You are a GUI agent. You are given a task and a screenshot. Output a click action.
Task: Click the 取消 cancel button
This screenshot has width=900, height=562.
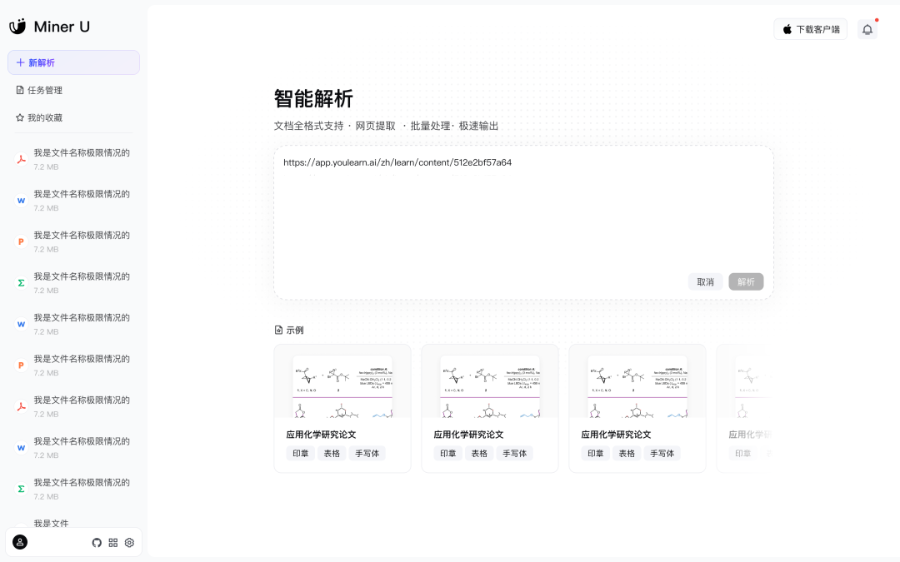[x=705, y=282]
